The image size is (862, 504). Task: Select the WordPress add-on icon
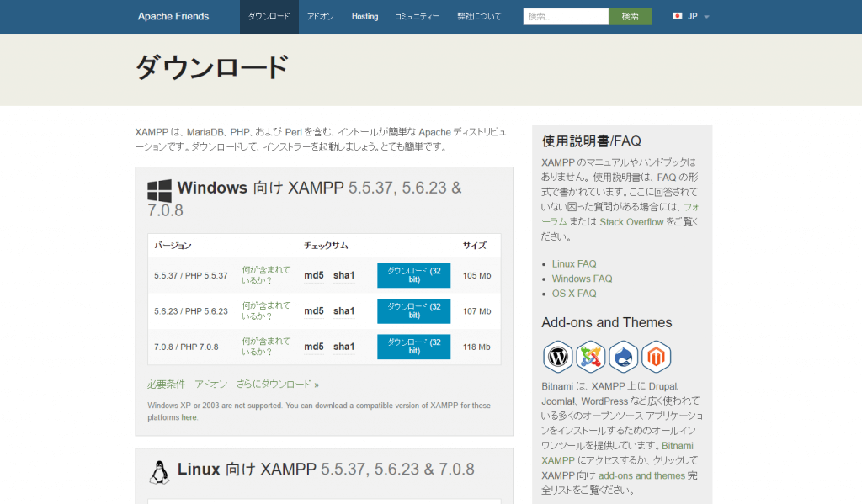(x=557, y=356)
